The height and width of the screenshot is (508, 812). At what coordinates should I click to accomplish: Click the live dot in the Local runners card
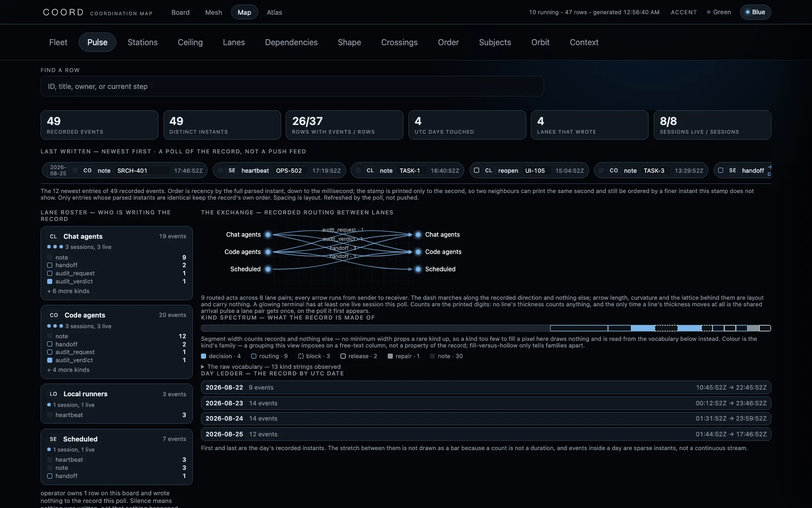point(49,405)
